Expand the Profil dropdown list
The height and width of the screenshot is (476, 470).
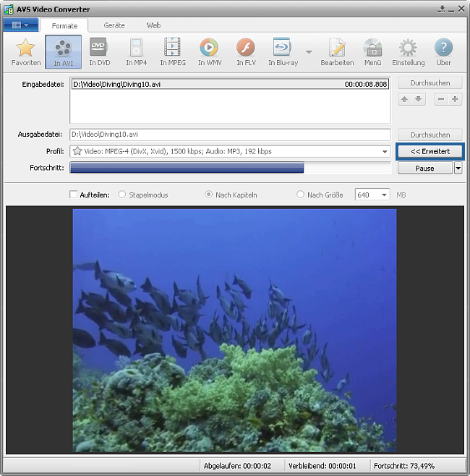[x=385, y=152]
